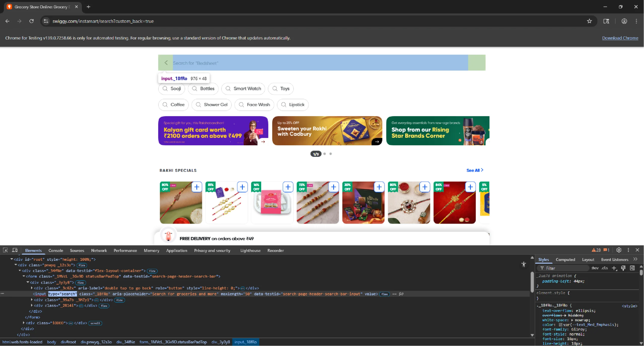Open DevTools settings gear
The height and width of the screenshot is (346, 644).
[619, 250]
